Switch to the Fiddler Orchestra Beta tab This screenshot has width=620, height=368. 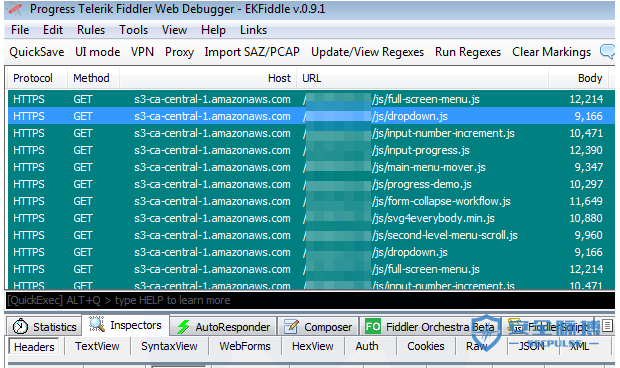click(x=430, y=326)
